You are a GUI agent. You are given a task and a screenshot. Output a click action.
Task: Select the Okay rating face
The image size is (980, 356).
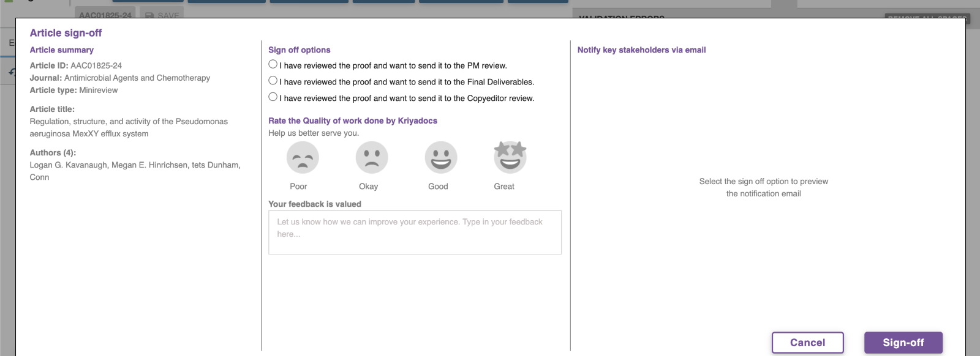pos(372,158)
